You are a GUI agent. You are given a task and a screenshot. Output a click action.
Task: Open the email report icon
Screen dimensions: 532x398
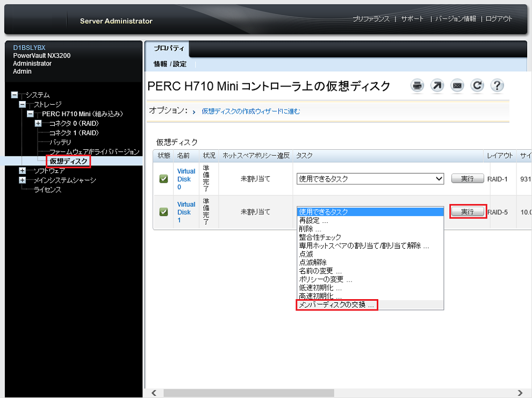tap(457, 85)
